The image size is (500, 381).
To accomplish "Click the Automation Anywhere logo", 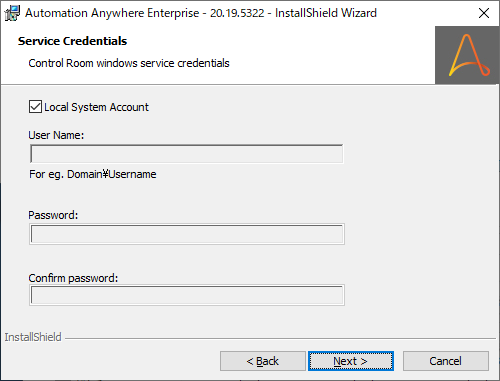I will 467,55.
